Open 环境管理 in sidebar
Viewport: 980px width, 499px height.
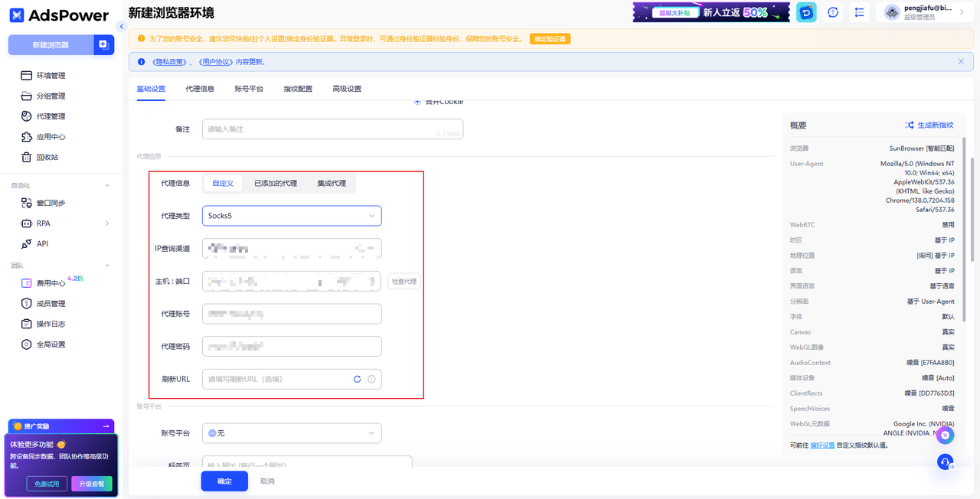pyautogui.click(x=51, y=76)
